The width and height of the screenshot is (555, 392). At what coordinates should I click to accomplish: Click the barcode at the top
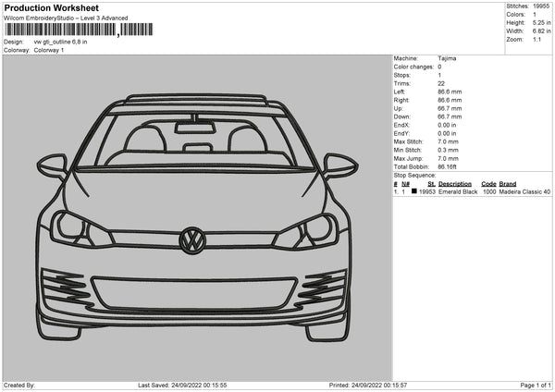pos(61,31)
